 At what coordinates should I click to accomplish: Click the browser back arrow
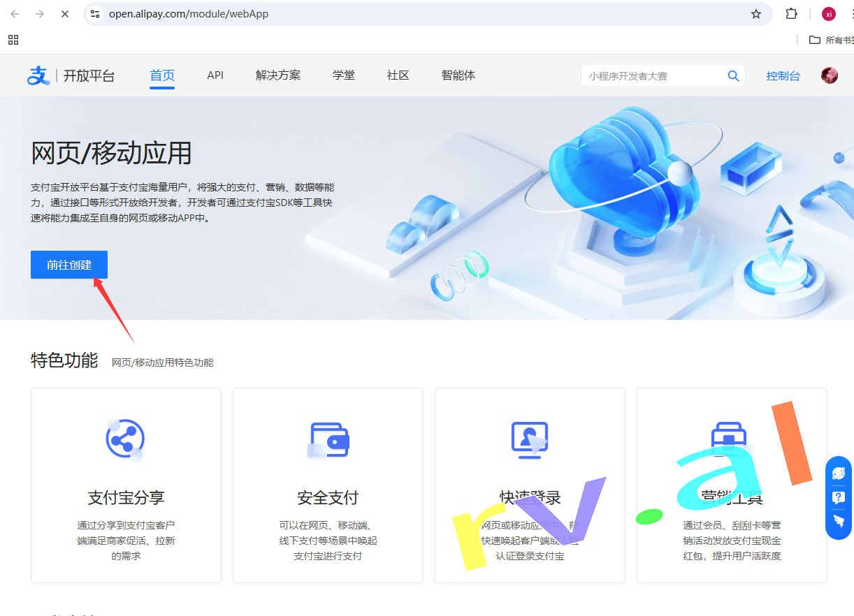pyautogui.click(x=15, y=14)
